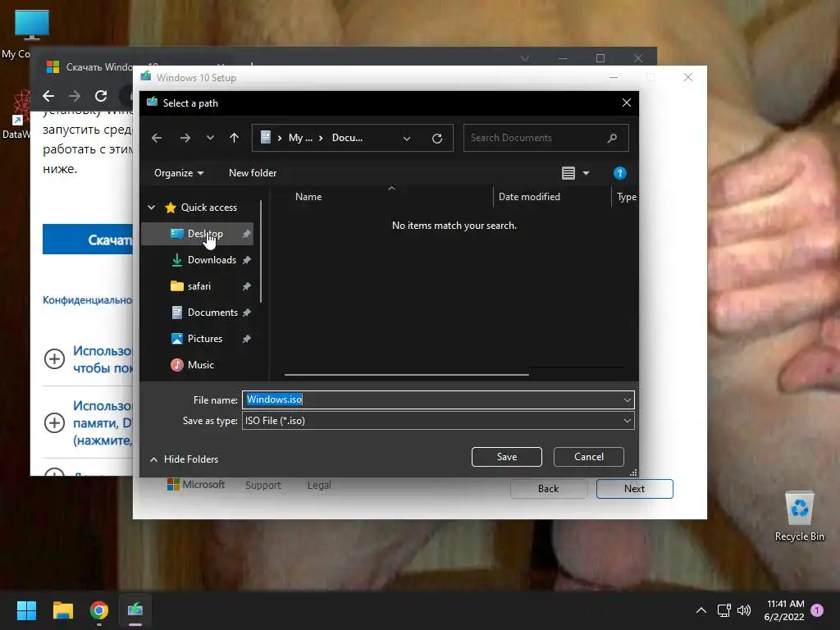Reload the page in Chrome window
The height and width of the screenshot is (630, 840).
[x=101, y=96]
